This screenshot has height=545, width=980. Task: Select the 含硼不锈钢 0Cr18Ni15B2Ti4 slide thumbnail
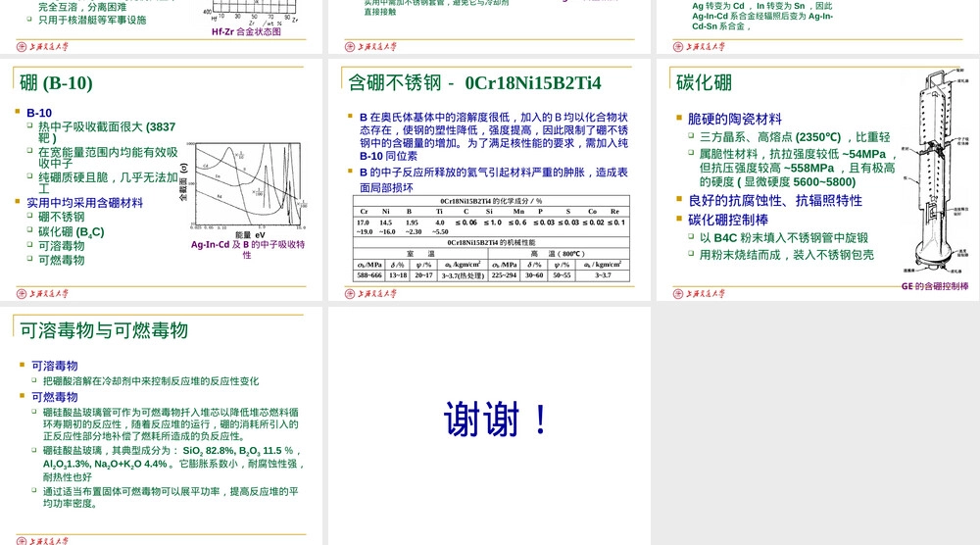click(x=489, y=180)
